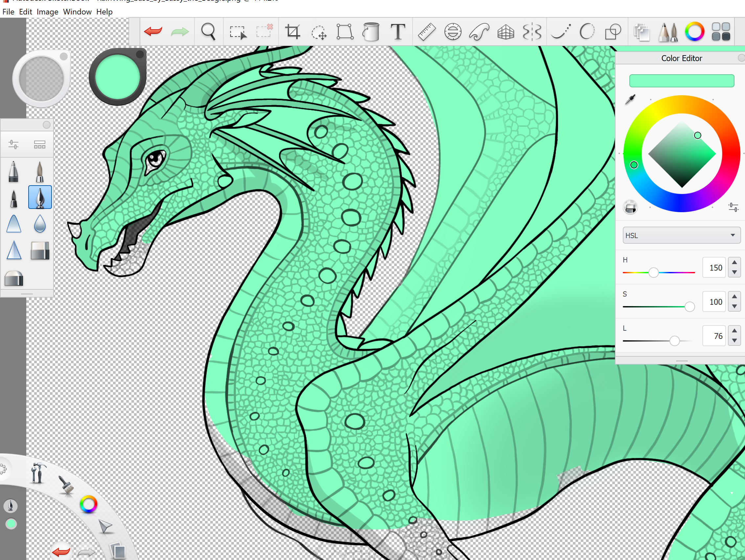Viewport: 745px width, 560px height.
Task: Open the Ruler tool
Action: pos(426,32)
